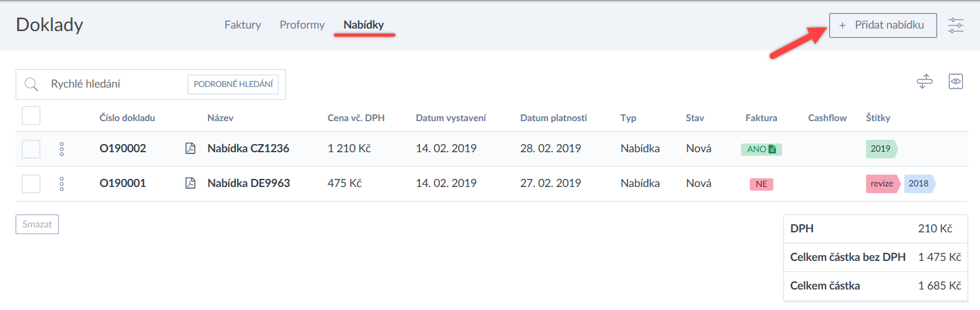Screen dimensions: 980x310
Task: Open the three-dot menu for O190002
Action: pos(61,149)
